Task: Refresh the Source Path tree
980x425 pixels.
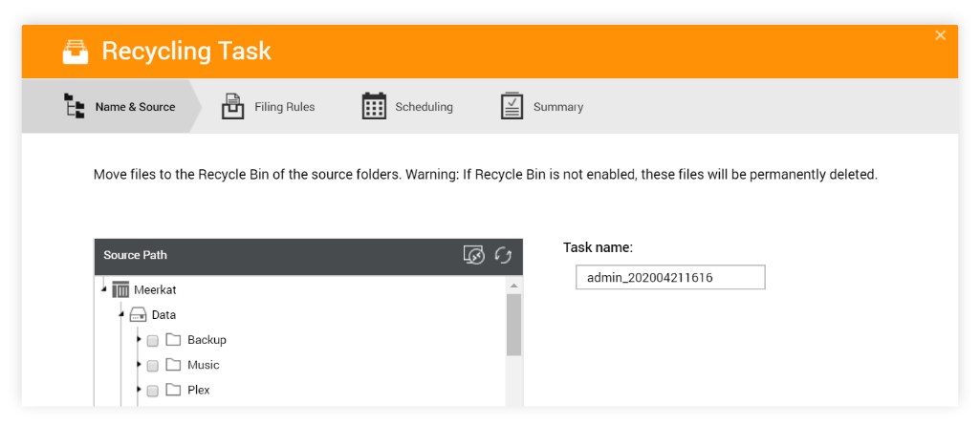Action: (503, 255)
